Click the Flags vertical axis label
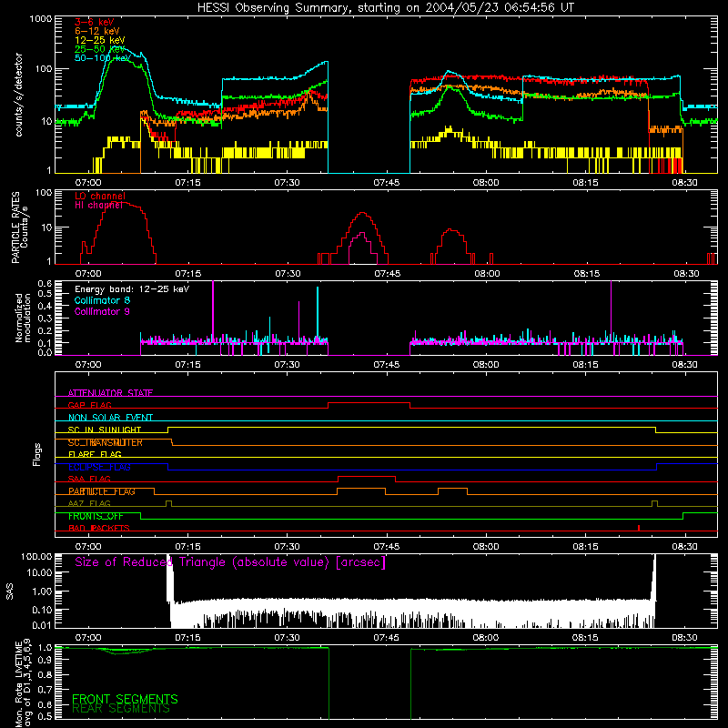728x728 pixels. click(36, 454)
